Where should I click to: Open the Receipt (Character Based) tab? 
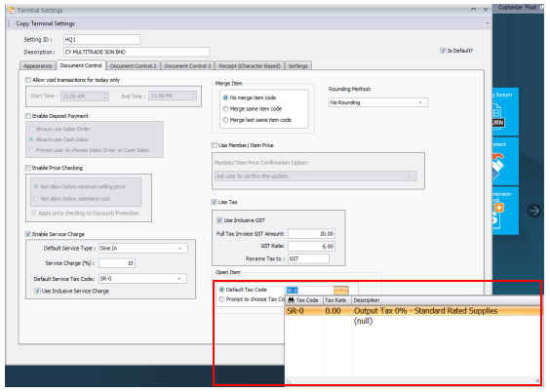[250, 66]
